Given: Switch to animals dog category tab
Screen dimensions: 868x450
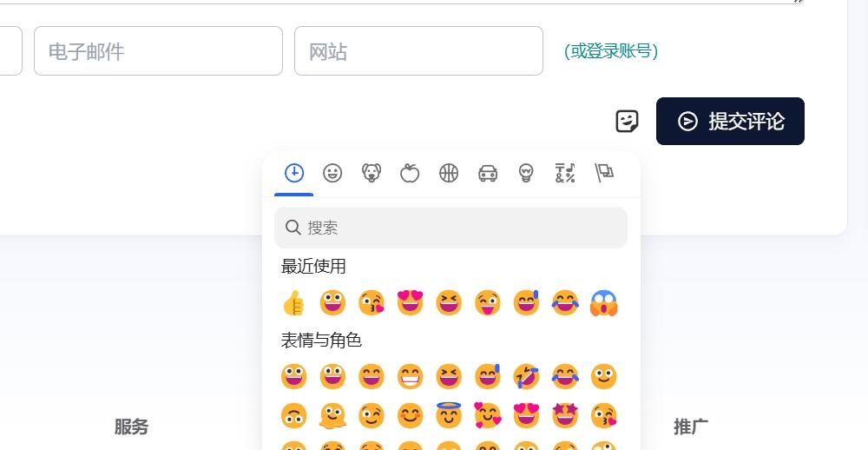Looking at the screenshot, I should [x=372, y=173].
